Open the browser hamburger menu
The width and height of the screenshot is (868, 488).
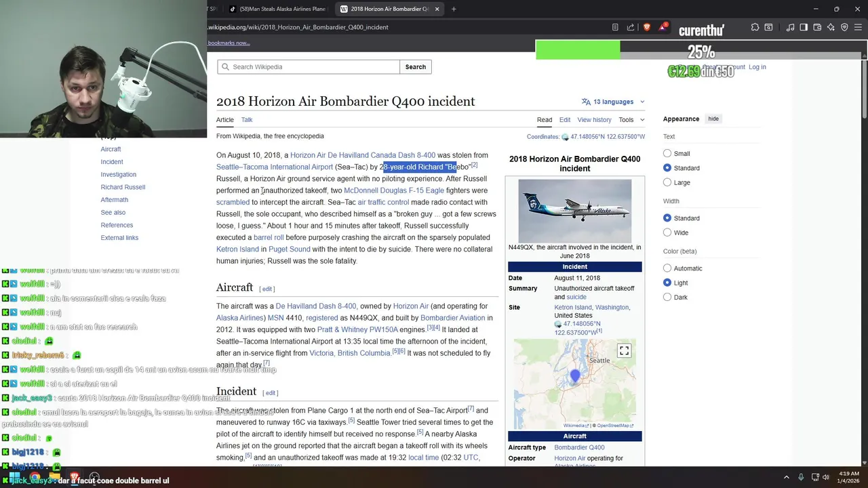858,27
